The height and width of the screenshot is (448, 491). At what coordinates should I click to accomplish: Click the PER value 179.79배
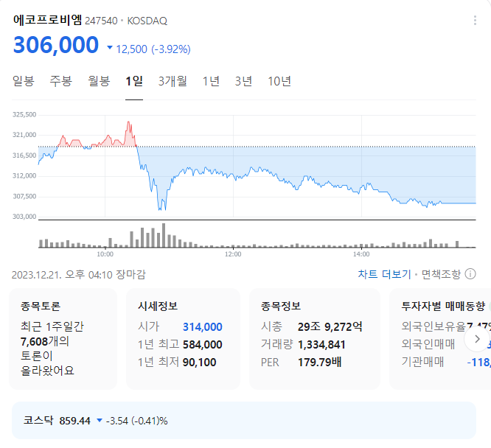(319, 363)
